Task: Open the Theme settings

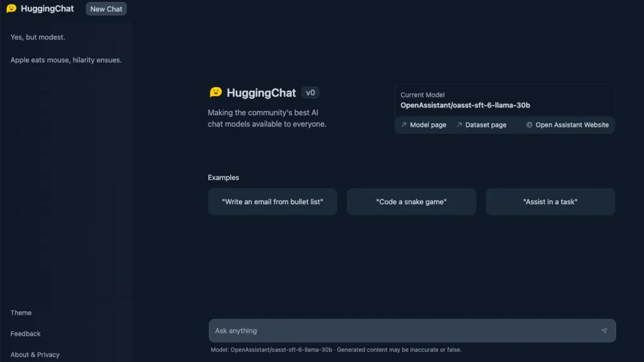Action: coord(21,312)
